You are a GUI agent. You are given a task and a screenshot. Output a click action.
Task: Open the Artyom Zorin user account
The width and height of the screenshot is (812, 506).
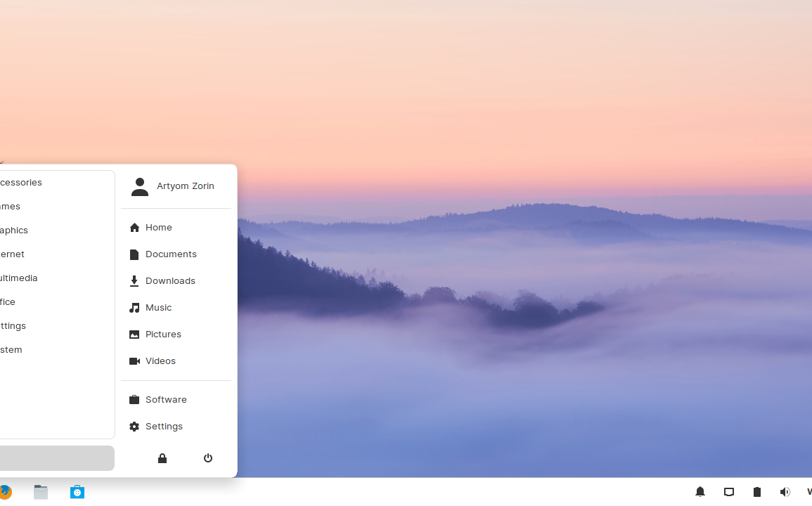[176, 186]
